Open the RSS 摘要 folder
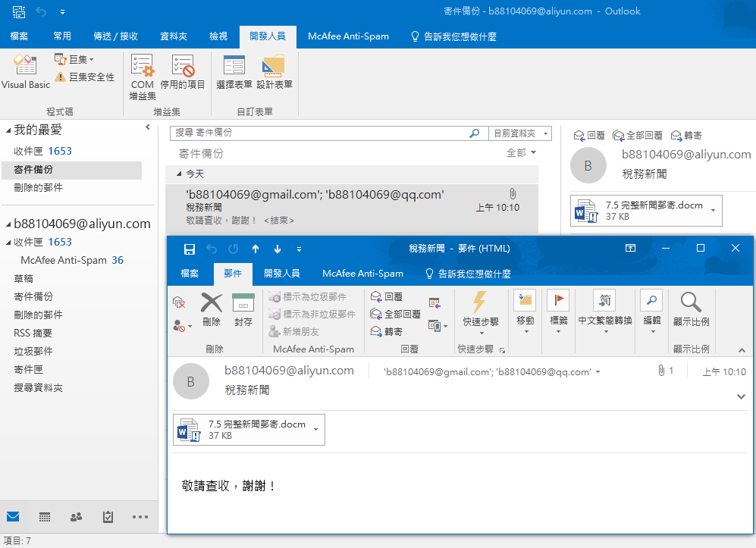The height and width of the screenshot is (548, 756). 33,333
